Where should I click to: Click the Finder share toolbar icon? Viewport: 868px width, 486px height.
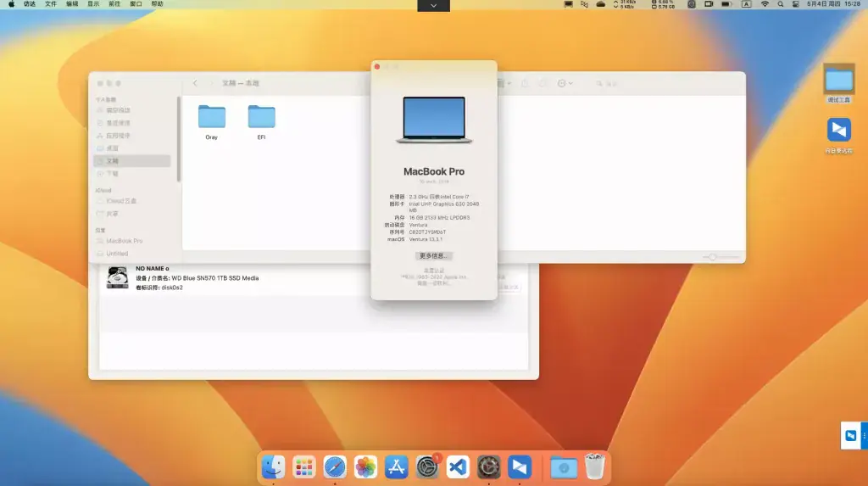[x=525, y=83]
